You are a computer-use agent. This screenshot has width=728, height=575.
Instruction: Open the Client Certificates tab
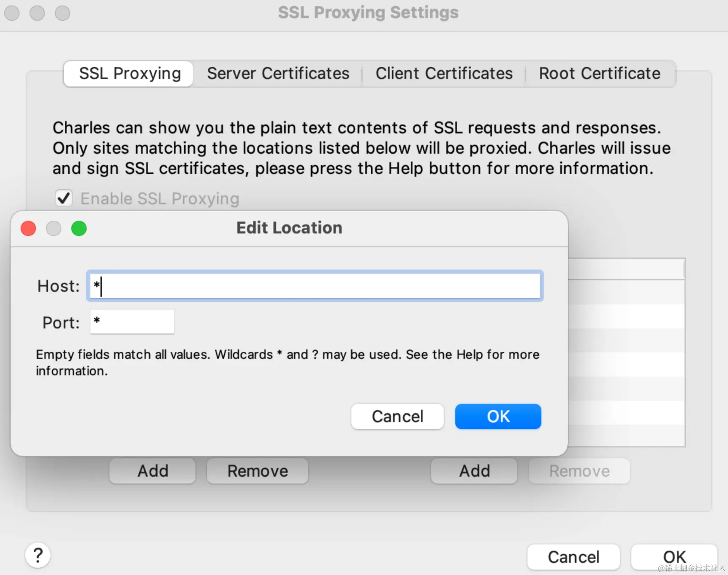(x=444, y=74)
